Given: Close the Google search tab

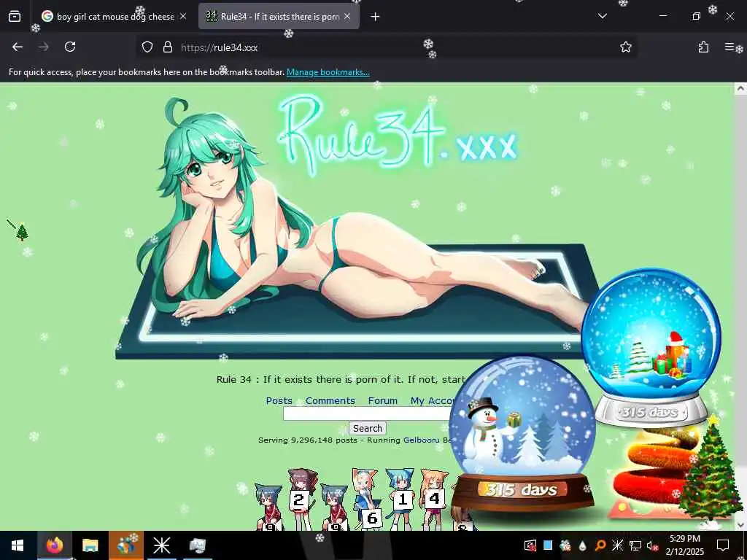Looking at the screenshot, I should click(183, 17).
